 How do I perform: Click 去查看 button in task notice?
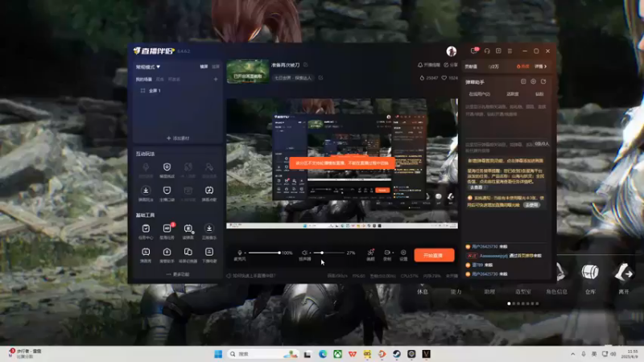point(477,187)
